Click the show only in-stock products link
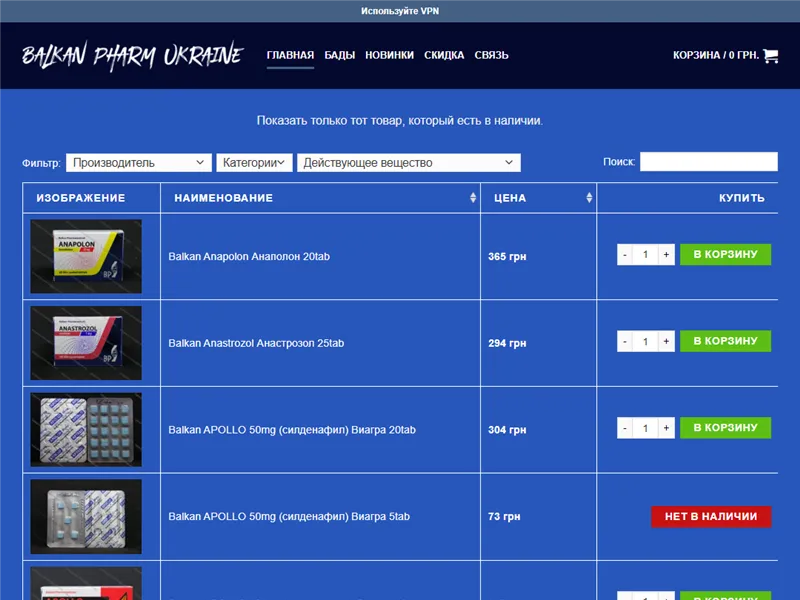This screenshot has width=800, height=600. (400, 120)
